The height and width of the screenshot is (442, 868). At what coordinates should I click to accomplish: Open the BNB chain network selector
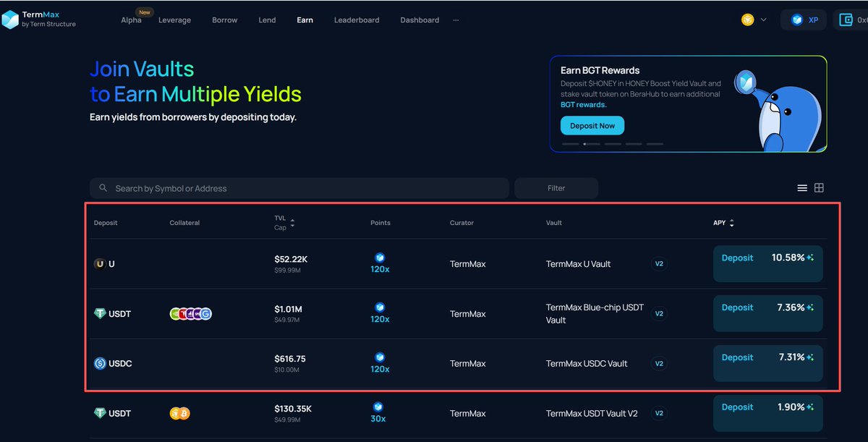pos(754,20)
